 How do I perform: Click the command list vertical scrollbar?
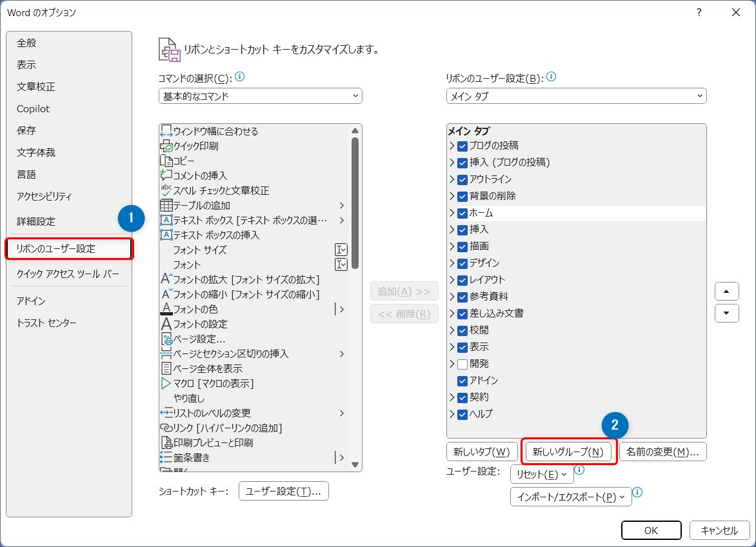coord(355,206)
